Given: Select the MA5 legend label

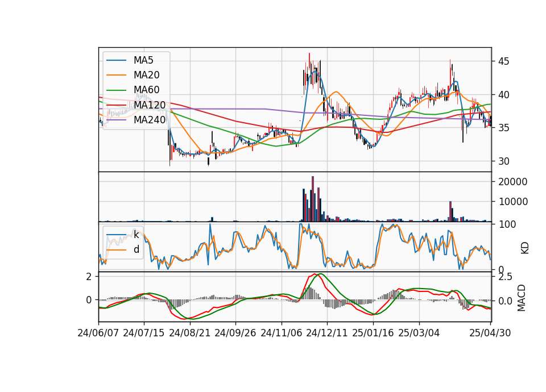Looking at the screenshot, I should point(143,60).
